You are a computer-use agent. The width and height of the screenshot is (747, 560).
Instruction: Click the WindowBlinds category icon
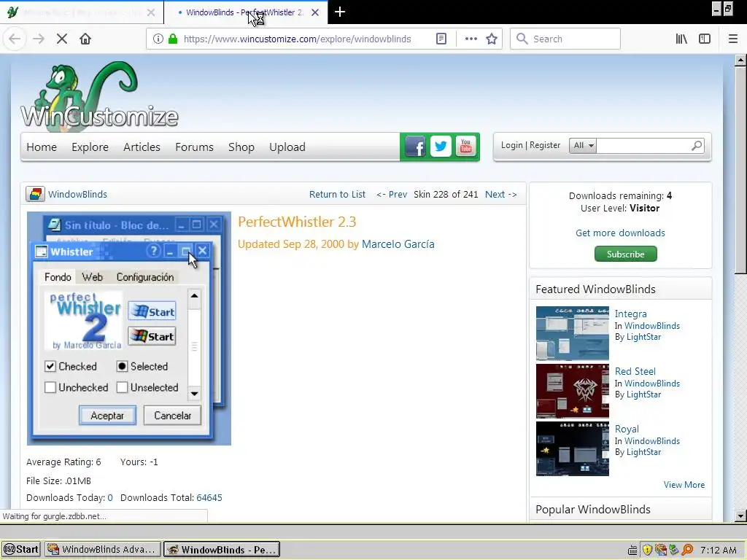35,194
